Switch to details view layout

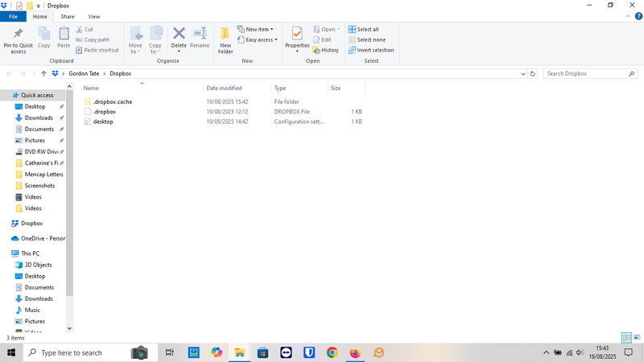click(626, 338)
